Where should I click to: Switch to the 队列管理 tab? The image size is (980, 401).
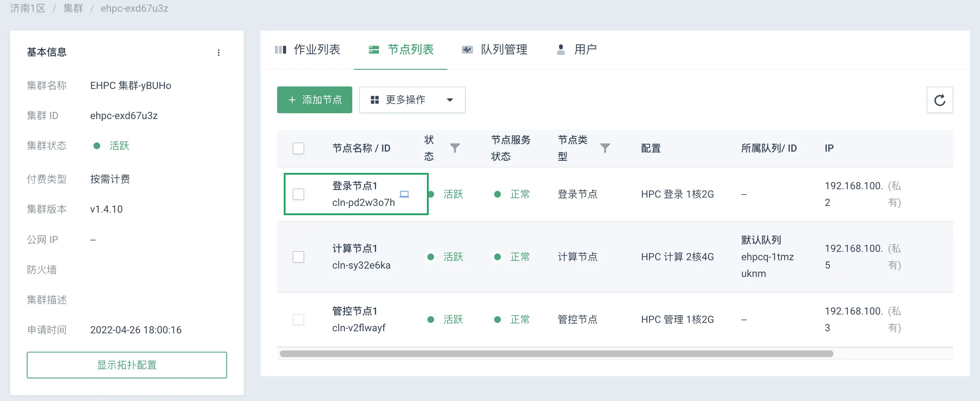pyautogui.click(x=495, y=50)
